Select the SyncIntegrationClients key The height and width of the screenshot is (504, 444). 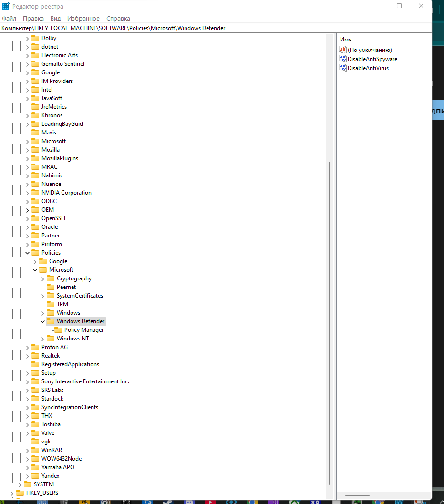pyautogui.click(x=70, y=407)
